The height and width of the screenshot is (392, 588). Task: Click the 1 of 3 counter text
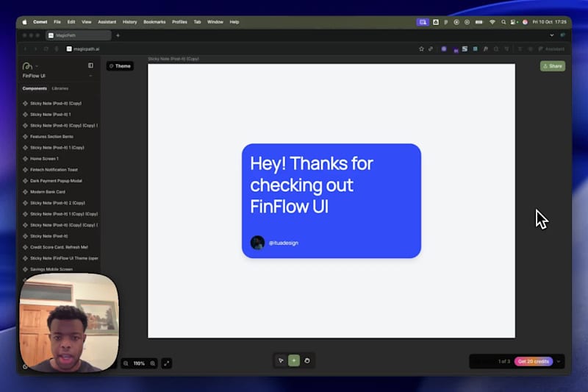(x=504, y=362)
